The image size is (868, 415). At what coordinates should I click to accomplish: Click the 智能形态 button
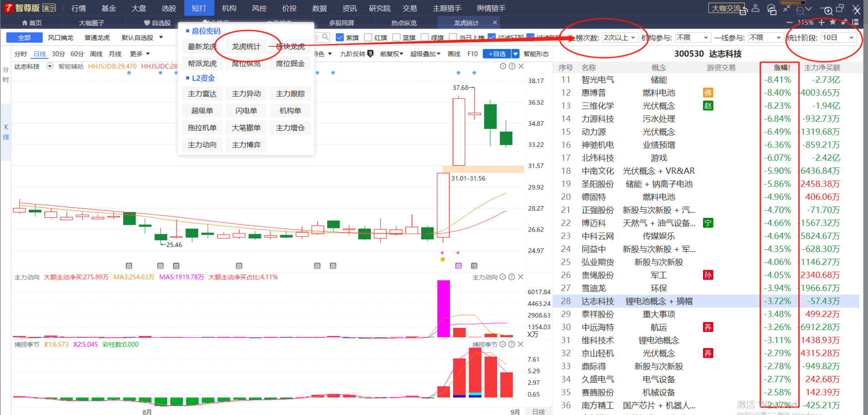click(536, 54)
